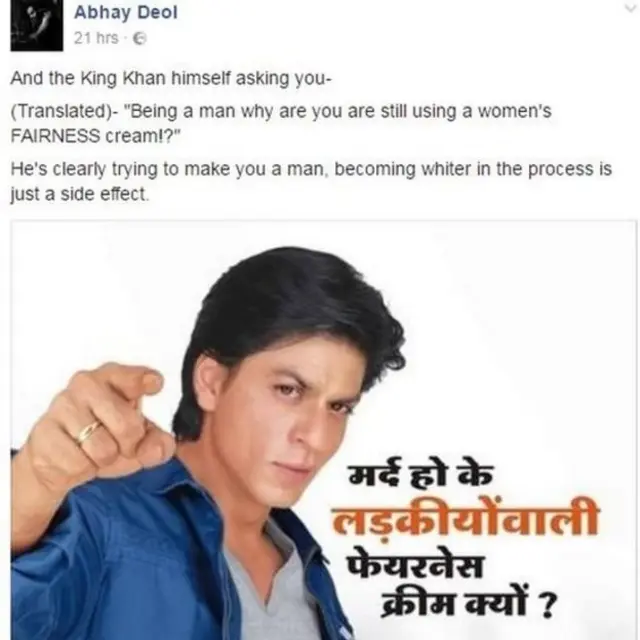
Task: Click the word FAIRNESS in post text
Action: pos(55,136)
